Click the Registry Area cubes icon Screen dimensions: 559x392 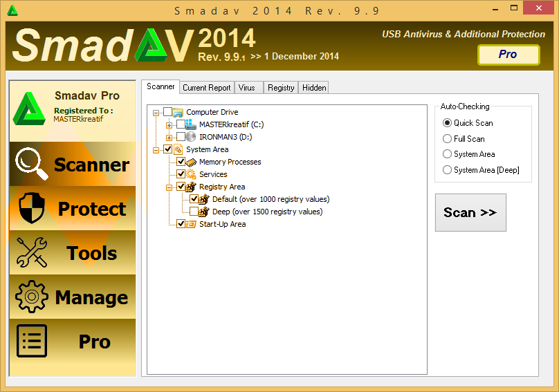pyautogui.click(x=191, y=187)
